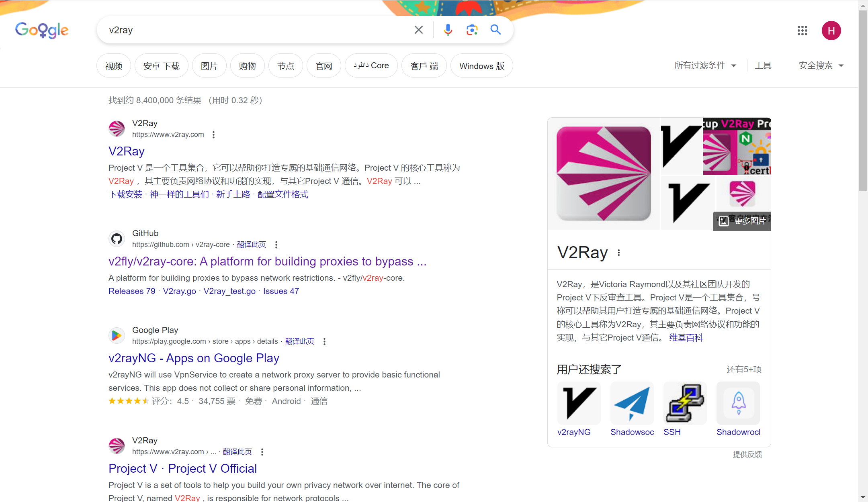Image resolution: width=868 pixels, height=502 pixels.
Task: Open the 配置文件格式 sitelink
Action: coord(283,194)
